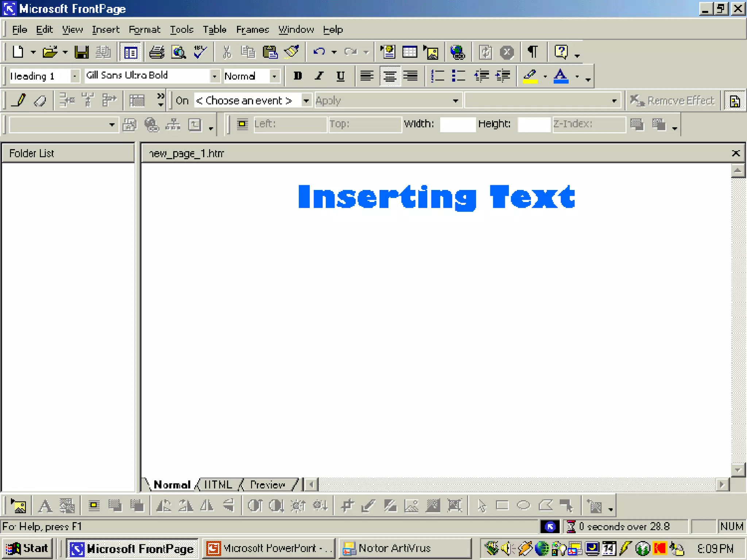
Task: Switch to Microsoft PowerPoint in taskbar
Action: 269,548
